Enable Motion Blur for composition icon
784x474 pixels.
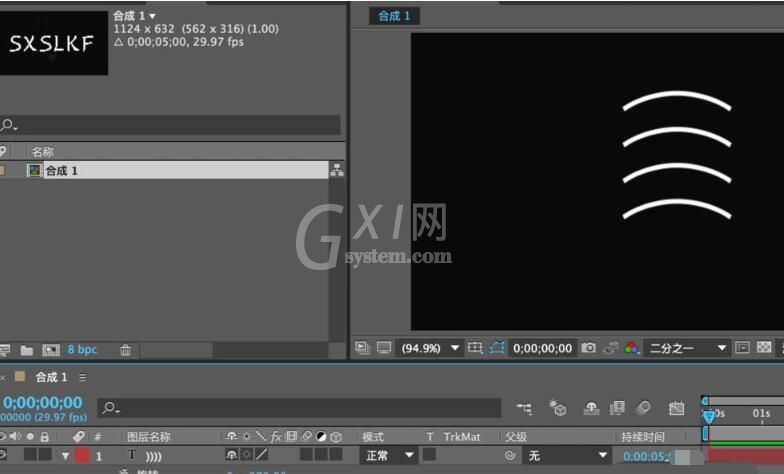pos(644,408)
